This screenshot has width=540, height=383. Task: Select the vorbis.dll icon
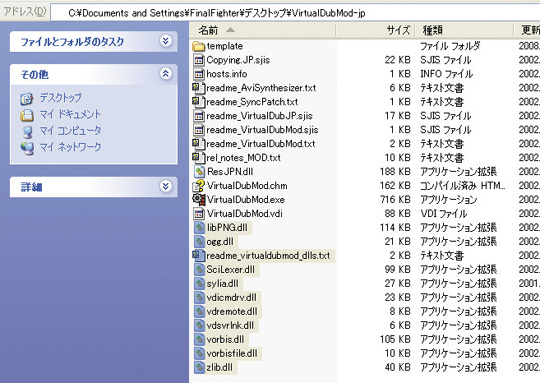click(199, 339)
